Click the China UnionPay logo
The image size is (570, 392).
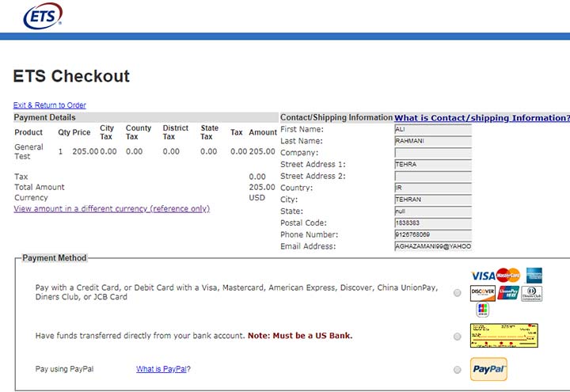[508, 293]
